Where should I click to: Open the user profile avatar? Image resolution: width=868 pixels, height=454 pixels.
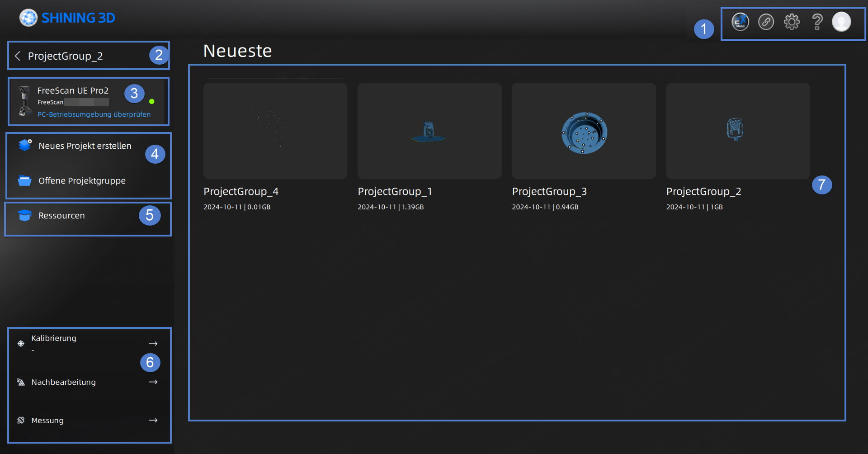tap(841, 22)
